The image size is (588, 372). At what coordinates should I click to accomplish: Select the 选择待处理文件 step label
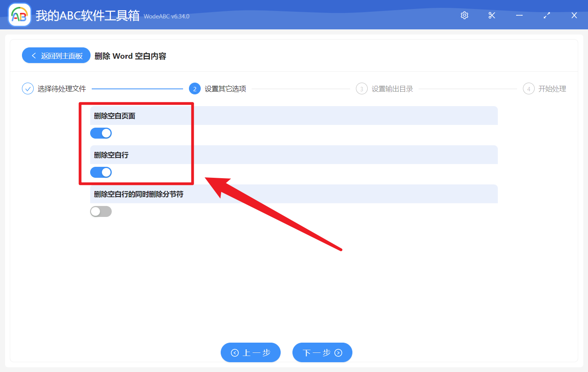coord(61,88)
